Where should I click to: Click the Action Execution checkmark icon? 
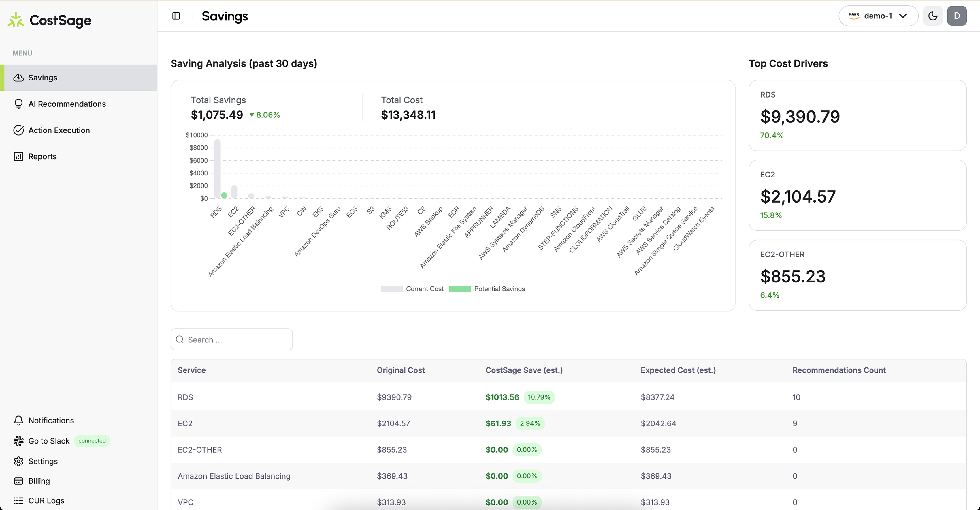(18, 130)
